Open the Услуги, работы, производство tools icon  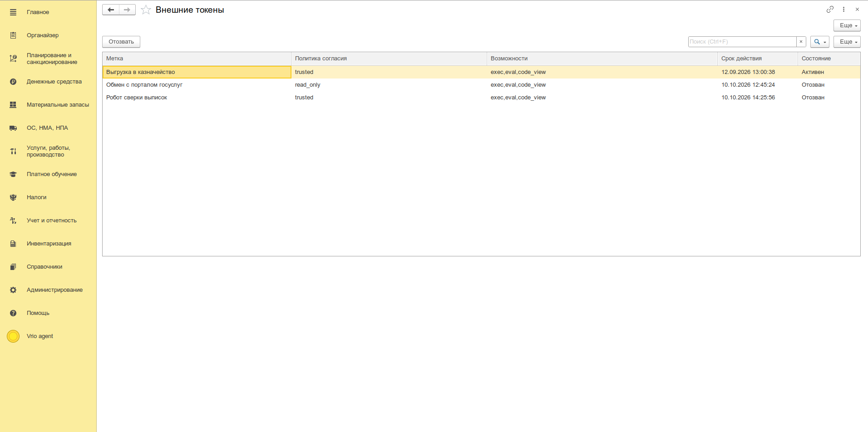[13, 151]
